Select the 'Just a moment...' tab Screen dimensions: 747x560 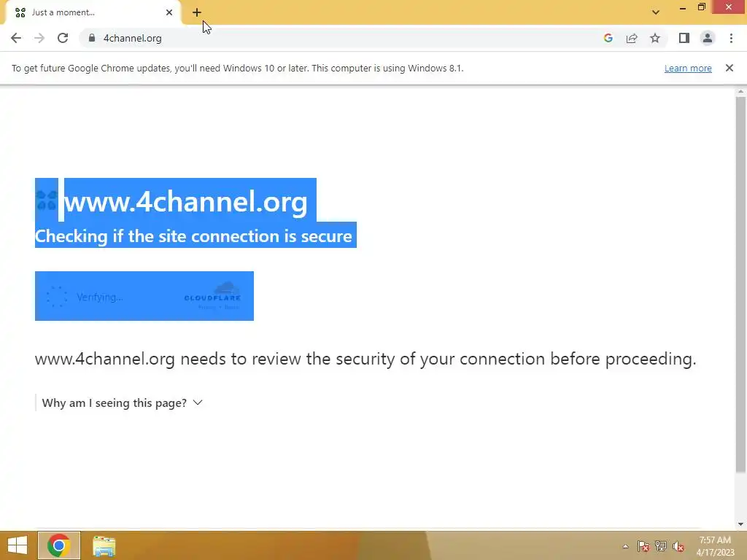point(93,12)
